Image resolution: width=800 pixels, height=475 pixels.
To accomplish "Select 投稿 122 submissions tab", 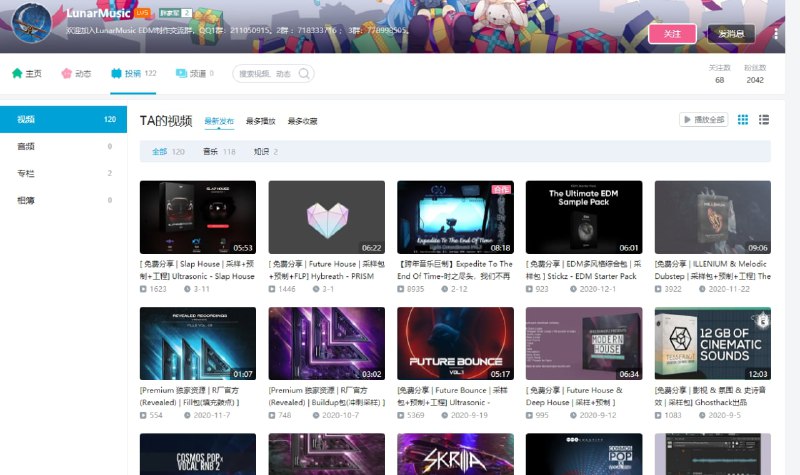I will (x=134, y=73).
